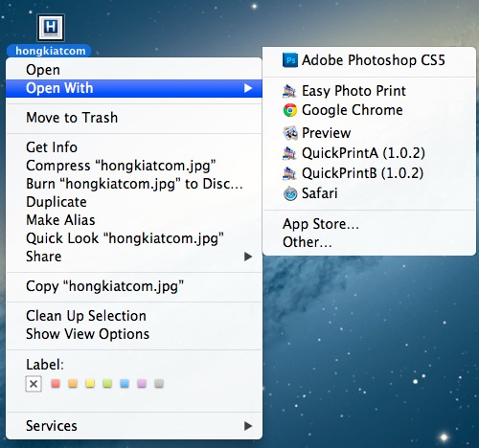Open with QuickPrintA (1.0.2)
479x448 pixels.
pos(369,153)
